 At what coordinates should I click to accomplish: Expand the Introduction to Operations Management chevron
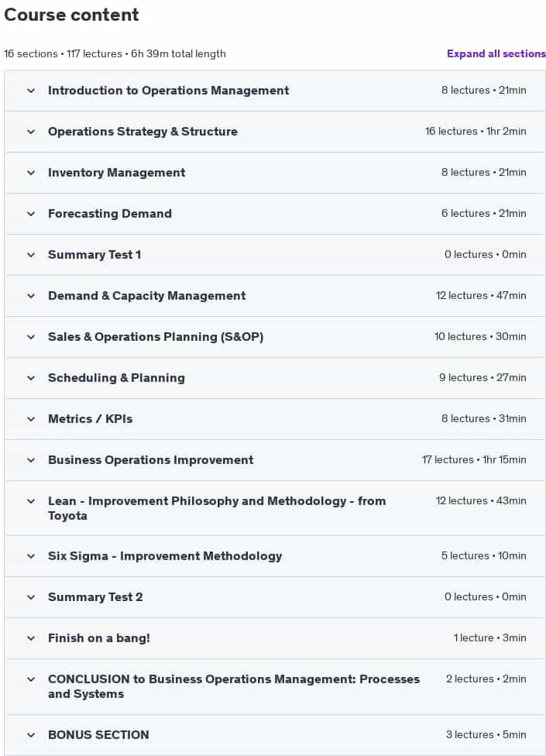point(31,91)
